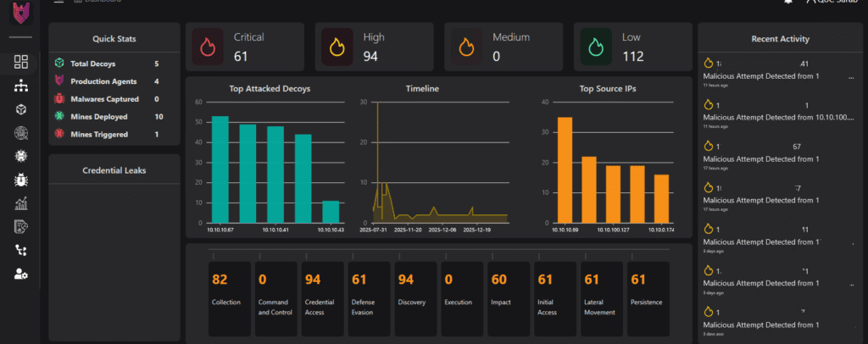Click the red flame icon on Critical card
868x344 pixels.
point(208,47)
